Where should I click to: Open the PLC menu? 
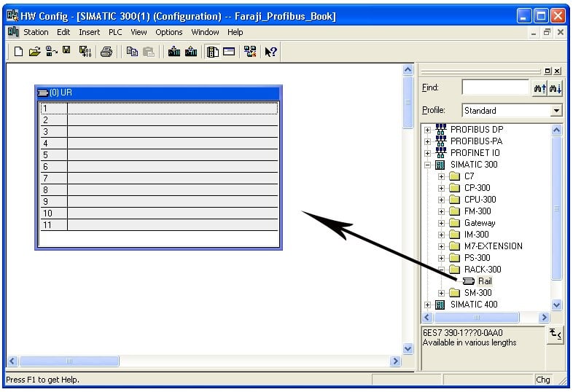pos(115,32)
